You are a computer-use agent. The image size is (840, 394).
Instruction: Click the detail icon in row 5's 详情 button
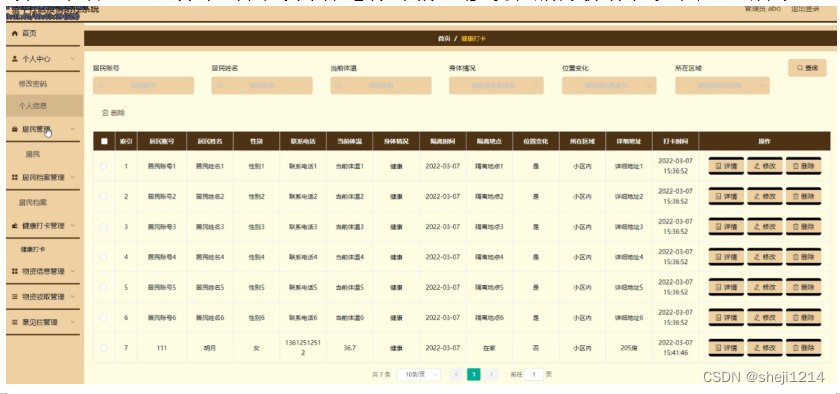(x=719, y=287)
